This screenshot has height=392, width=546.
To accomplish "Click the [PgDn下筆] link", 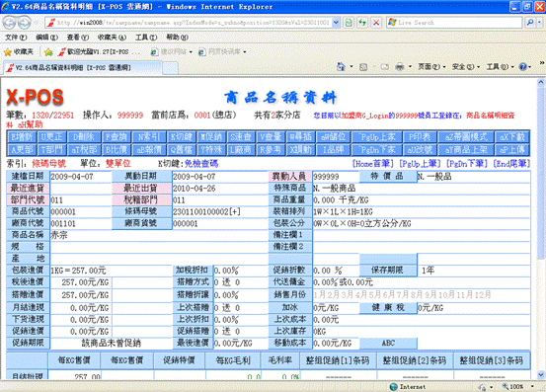I will 466,163.
